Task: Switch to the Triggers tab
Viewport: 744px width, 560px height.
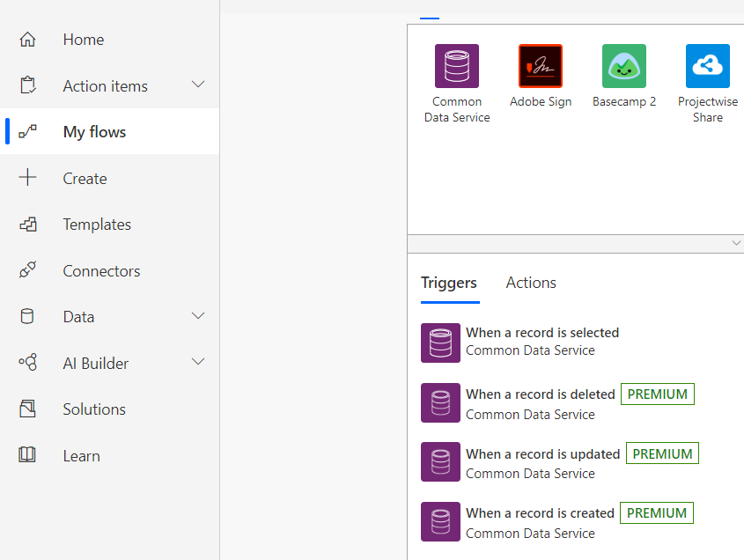Action: (449, 283)
